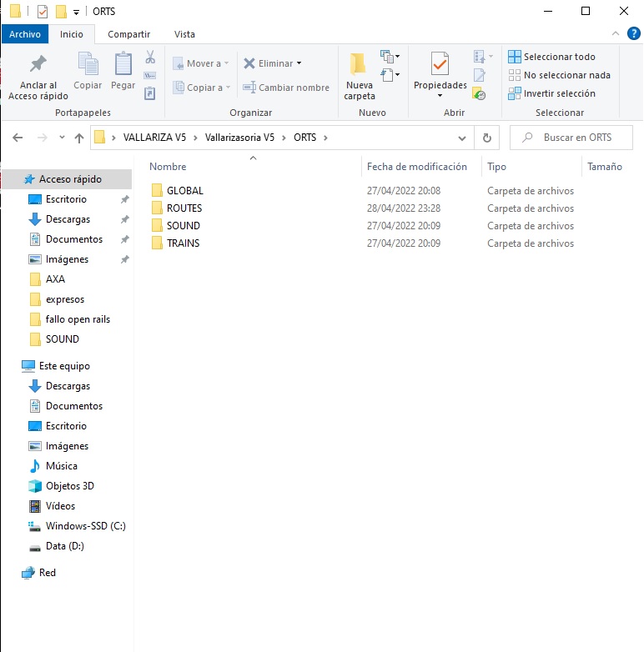Click the refresh button beside address bar
This screenshot has height=652, width=644.
click(x=487, y=138)
